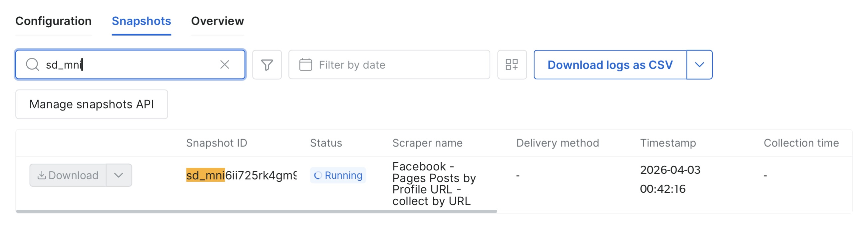Click the download arrow icon in row
Screen dimensions: 868x243
point(41,175)
